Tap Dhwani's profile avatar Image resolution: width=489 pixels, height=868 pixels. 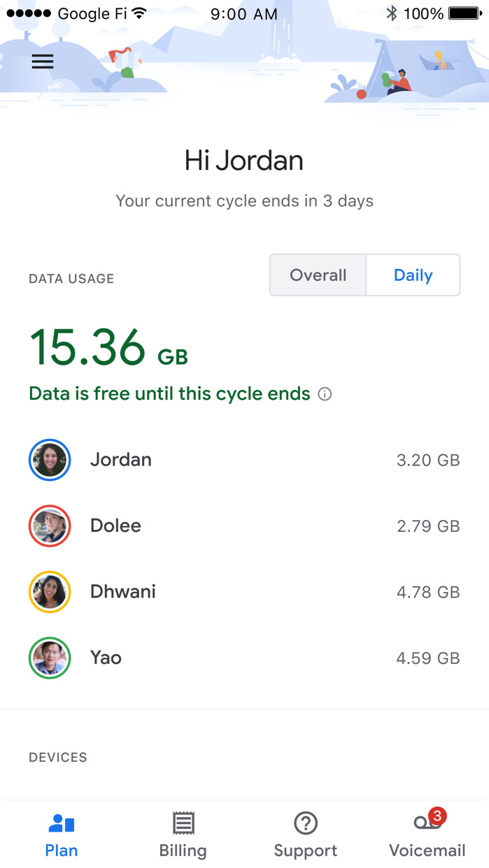pos(50,592)
